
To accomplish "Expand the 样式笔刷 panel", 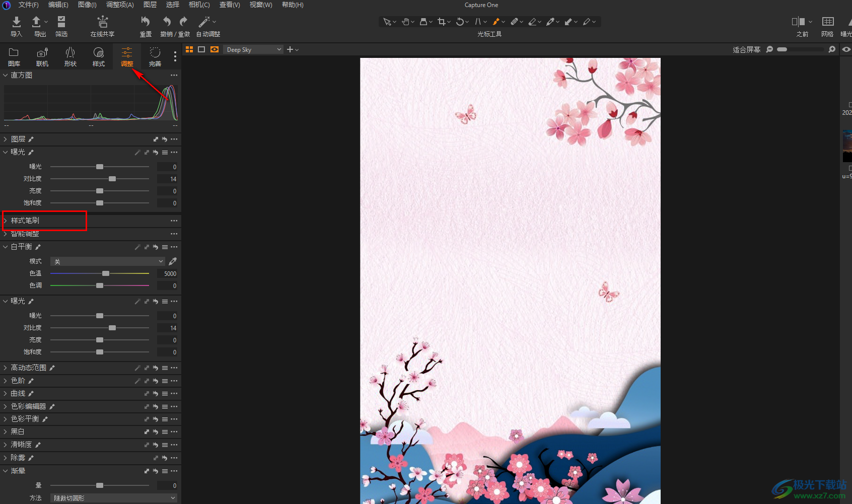I will point(6,221).
